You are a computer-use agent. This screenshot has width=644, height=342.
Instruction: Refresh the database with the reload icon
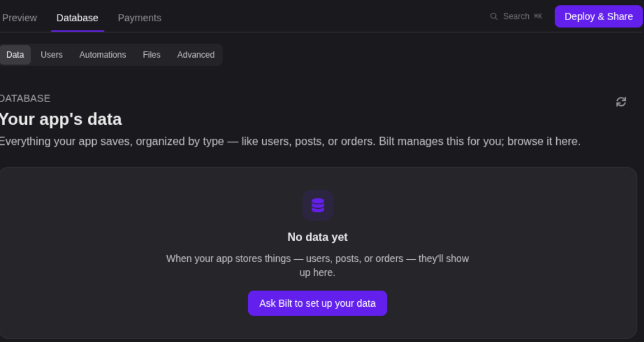621,101
